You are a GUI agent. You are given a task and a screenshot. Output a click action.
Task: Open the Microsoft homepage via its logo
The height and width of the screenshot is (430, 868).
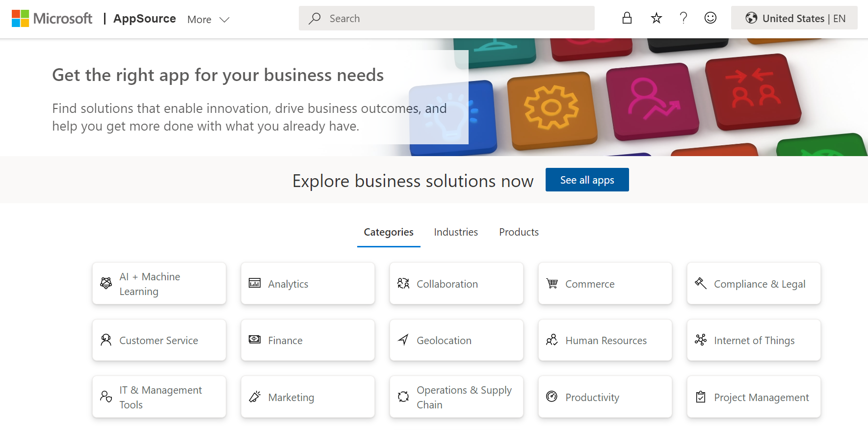point(52,18)
